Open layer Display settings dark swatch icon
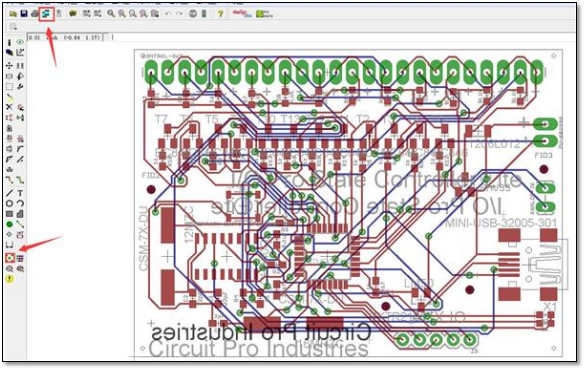The image size is (585, 370). point(9,53)
